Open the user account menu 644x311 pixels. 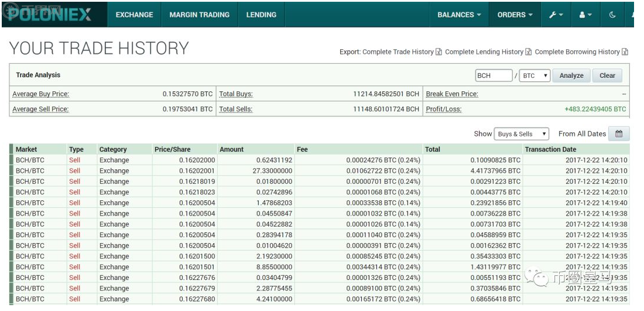pos(585,15)
